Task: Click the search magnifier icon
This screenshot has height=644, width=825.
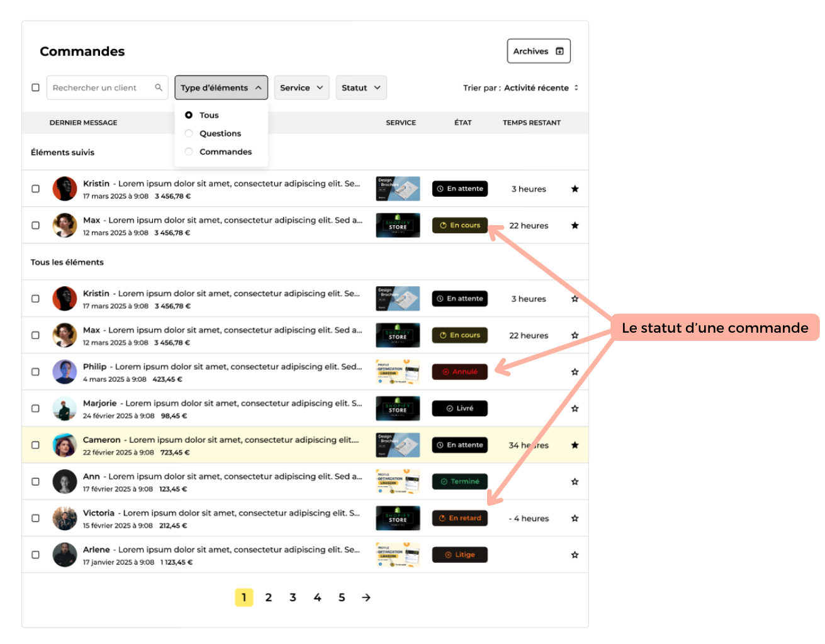Action: (159, 87)
